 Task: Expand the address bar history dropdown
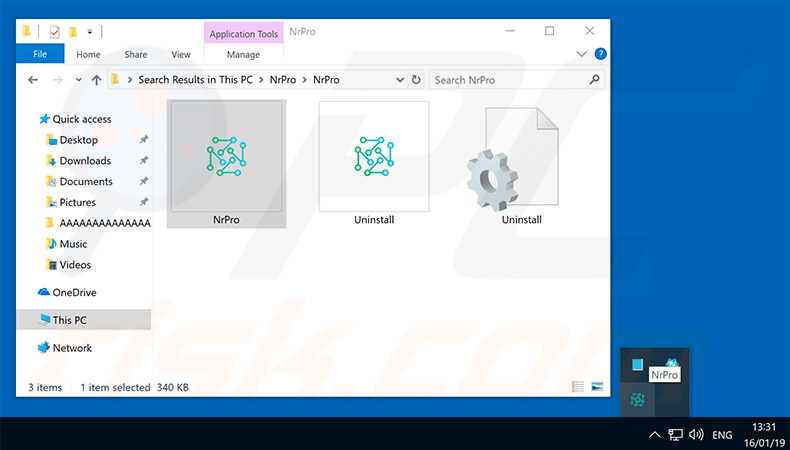point(400,80)
